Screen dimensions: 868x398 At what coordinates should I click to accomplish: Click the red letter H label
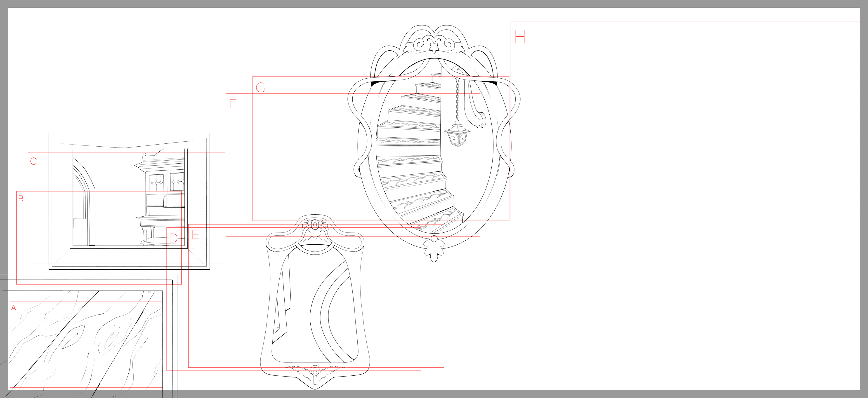coord(520,37)
